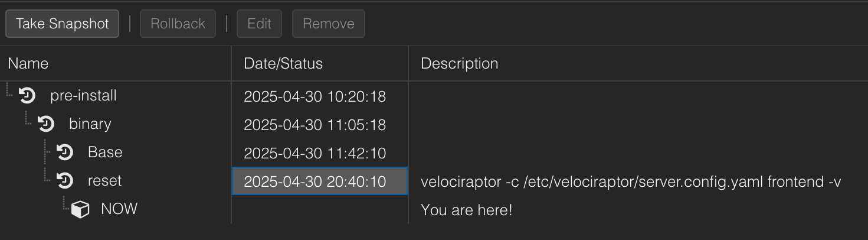Image resolution: width=868 pixels, height=240 pixels.
Task: Click the velociraptor frontend description text
Action: tap(631, 182)
